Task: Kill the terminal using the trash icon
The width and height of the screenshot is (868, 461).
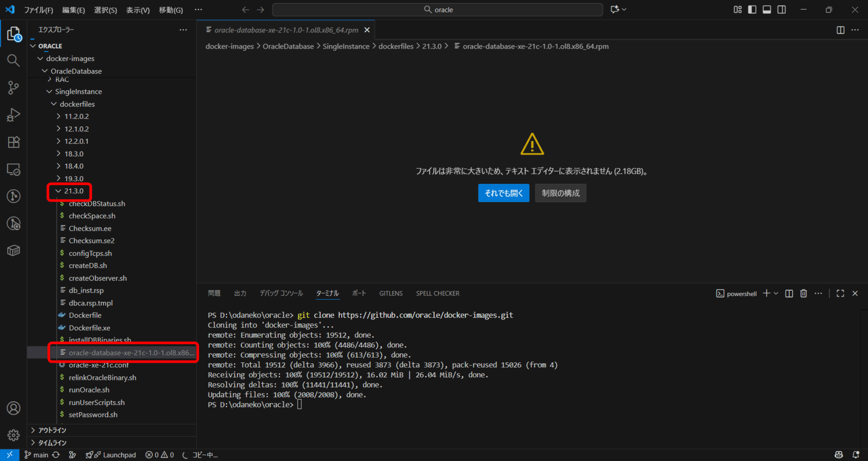Action: pyautogui.click(x=804, y=293)
